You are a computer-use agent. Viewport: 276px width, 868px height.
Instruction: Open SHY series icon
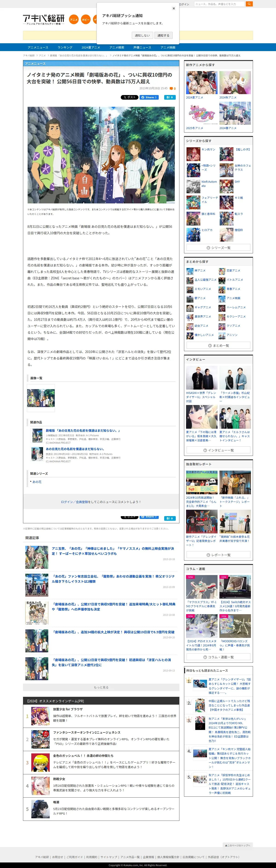tap(227, 187)
